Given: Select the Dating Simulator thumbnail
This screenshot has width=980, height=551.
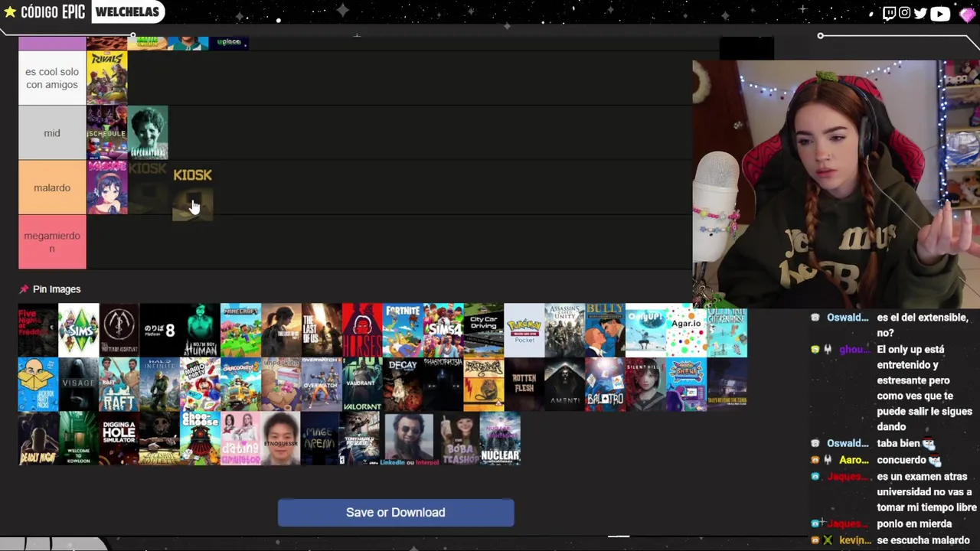Looking at the screenshot, I should [240, 439].
